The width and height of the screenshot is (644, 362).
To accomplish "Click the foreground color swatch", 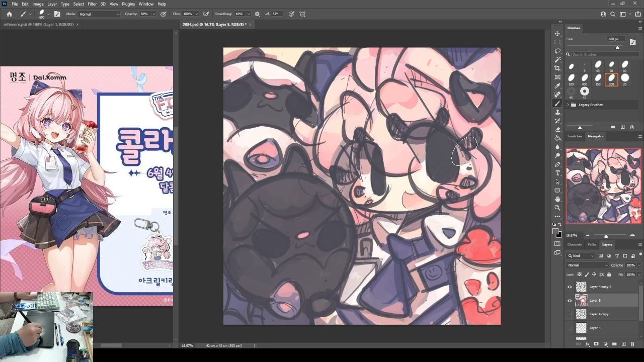I will coord(555,231).
